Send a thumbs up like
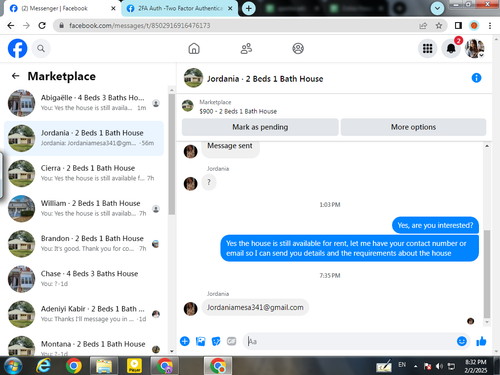 point(481,341)
